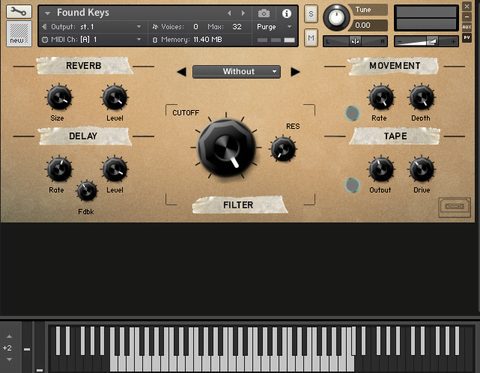480x373 pixels.
Task: Collapse the Found Keys instrument header
Action: (48, 13)
